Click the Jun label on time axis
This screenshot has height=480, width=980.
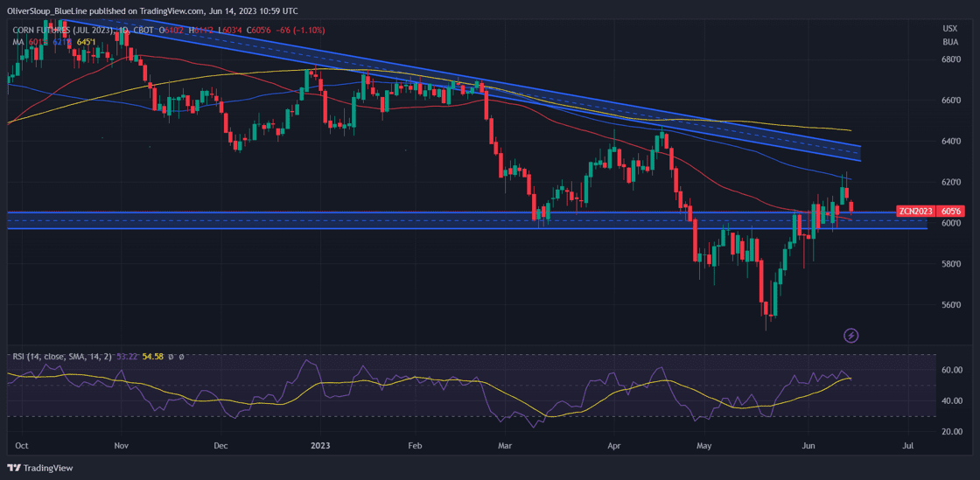[x=808, y=446]
